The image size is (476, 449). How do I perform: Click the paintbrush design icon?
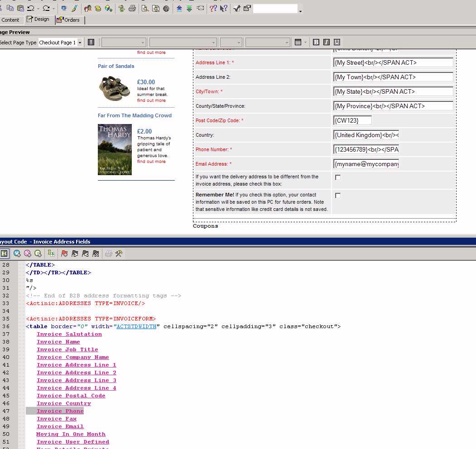click(74, 9)
